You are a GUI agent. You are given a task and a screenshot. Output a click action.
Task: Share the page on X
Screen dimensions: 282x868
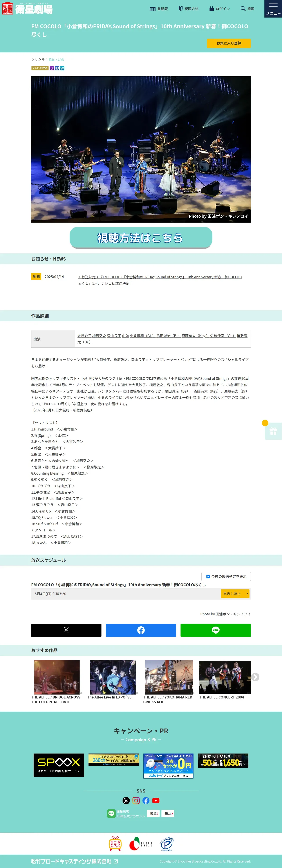click(67, 630)
